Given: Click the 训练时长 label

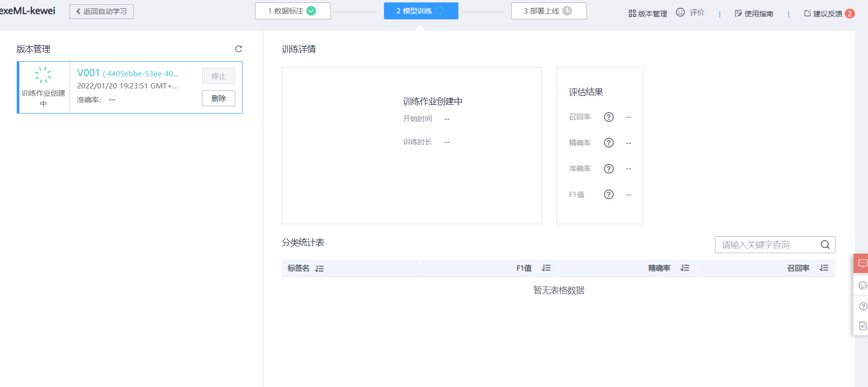Looking at the screenshot, I should 417,142.
